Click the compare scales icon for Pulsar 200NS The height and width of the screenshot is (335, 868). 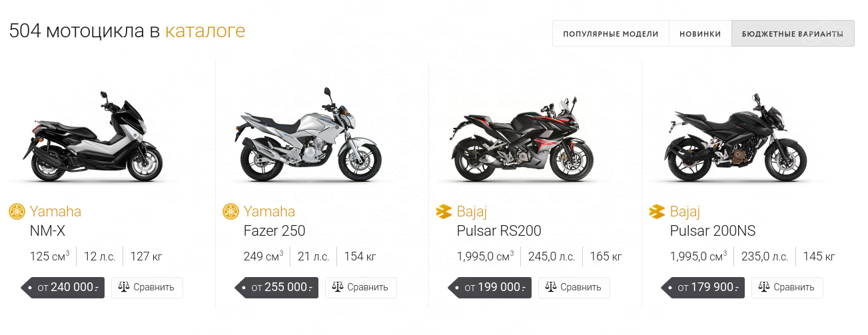[764, 287]
